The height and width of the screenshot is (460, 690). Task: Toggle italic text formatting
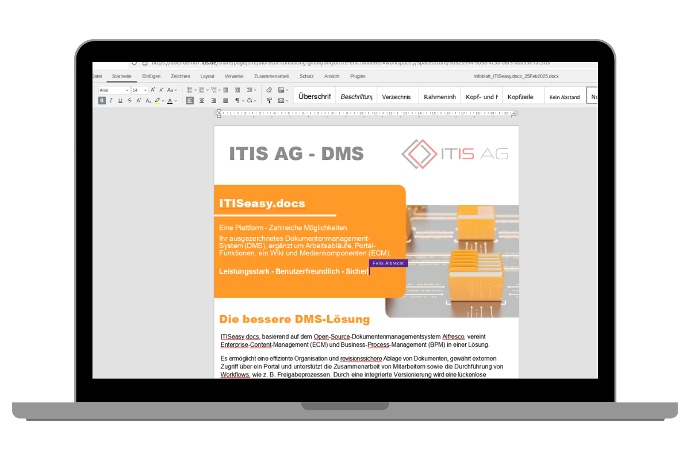[x=111, y=100]
